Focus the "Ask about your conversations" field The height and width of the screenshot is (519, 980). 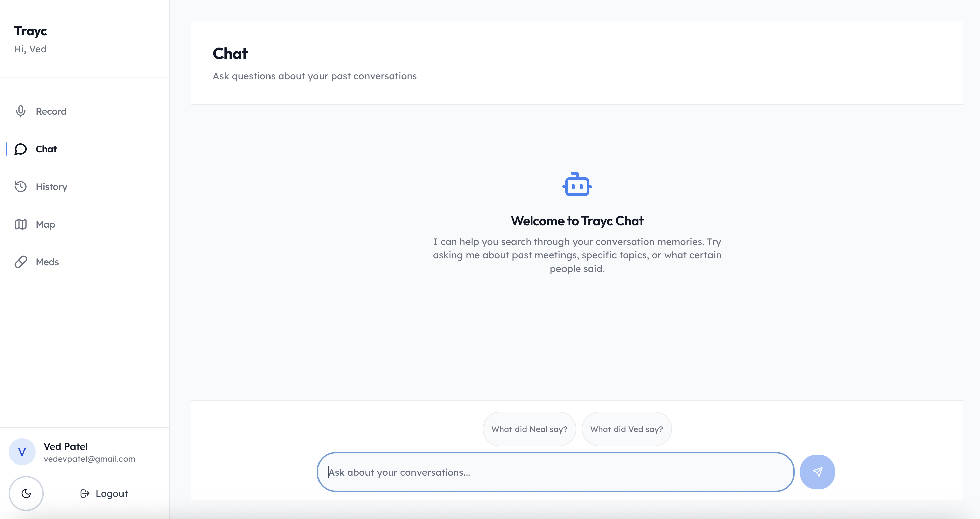point(555,472)
